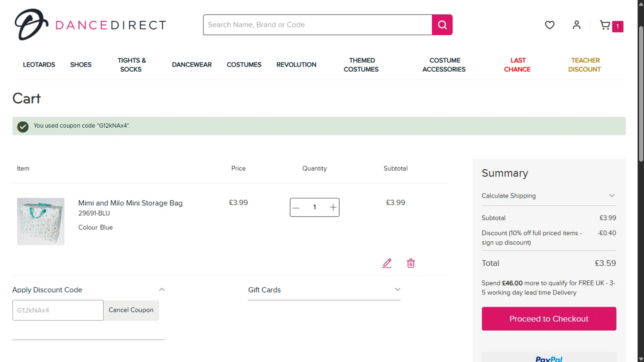Screen dimensions: 644x362
Task: Click the coupon used confirmation message
Action: [82, 126]
